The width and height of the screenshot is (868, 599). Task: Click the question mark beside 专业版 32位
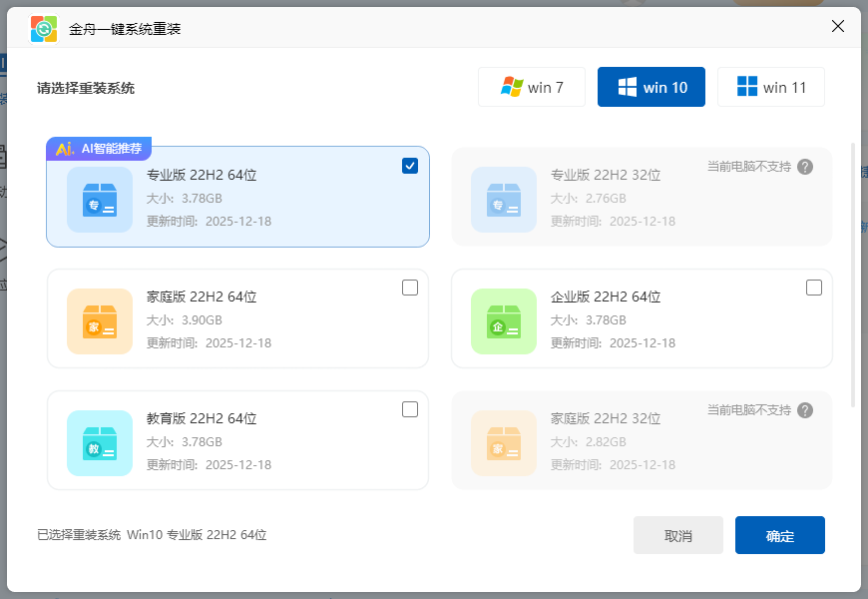[805, 167]
